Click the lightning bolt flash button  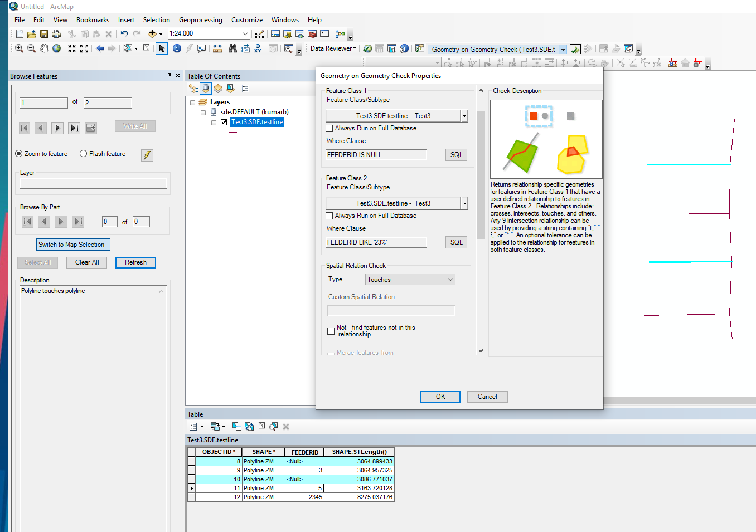pyautogui.click(x=147, y=155)
